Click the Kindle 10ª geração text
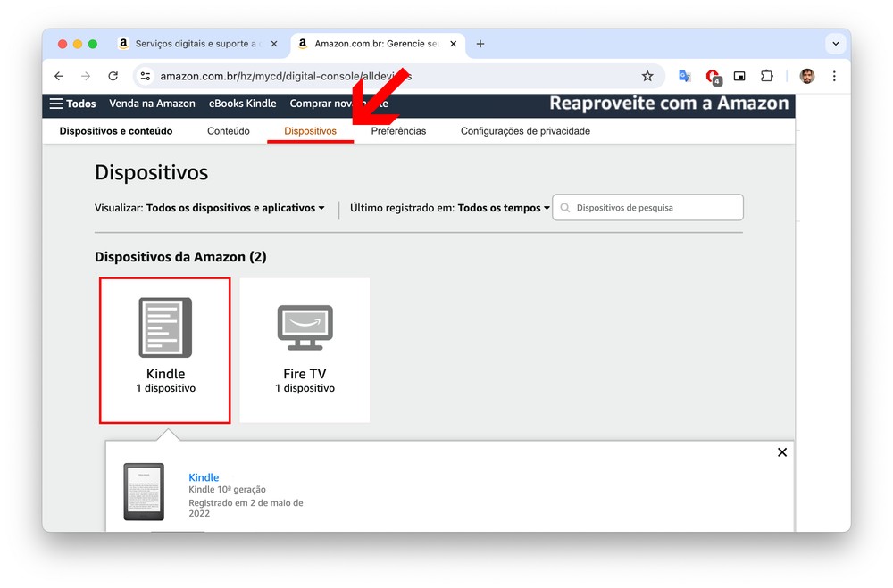This screenshot has height=588, width=893. click(227, 490)
